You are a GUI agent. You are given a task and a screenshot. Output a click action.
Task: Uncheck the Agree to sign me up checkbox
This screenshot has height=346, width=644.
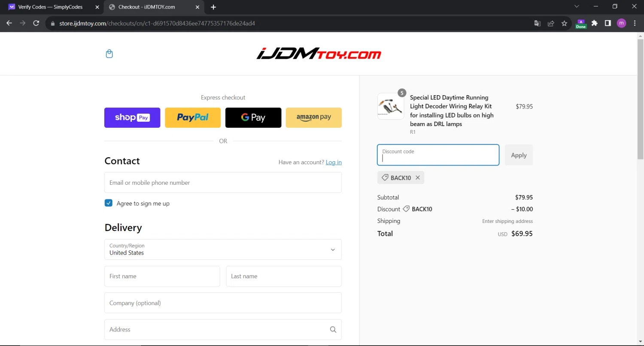[109, 203]
